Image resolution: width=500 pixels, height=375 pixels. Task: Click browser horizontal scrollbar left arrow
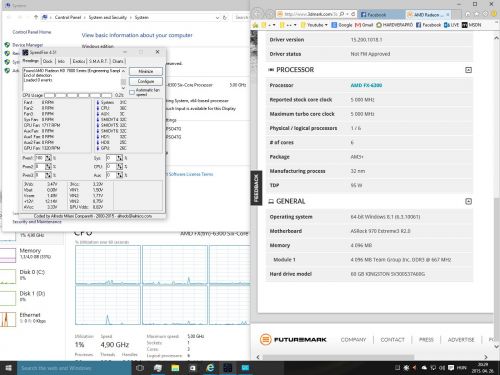tap(258, 357)
